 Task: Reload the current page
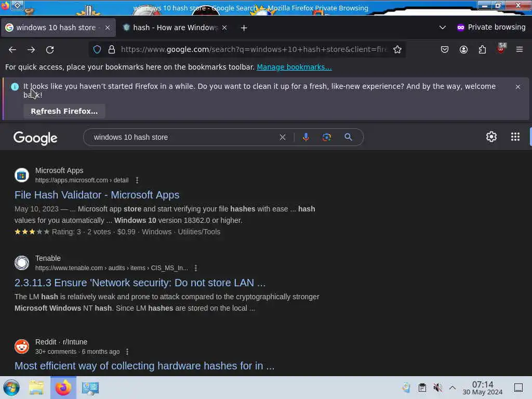[50, 49]
